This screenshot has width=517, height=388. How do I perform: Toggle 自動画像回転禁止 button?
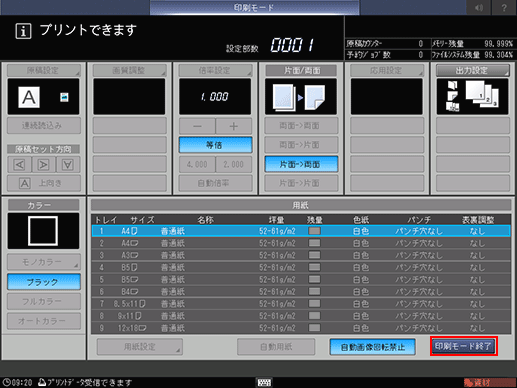[373, 347]
